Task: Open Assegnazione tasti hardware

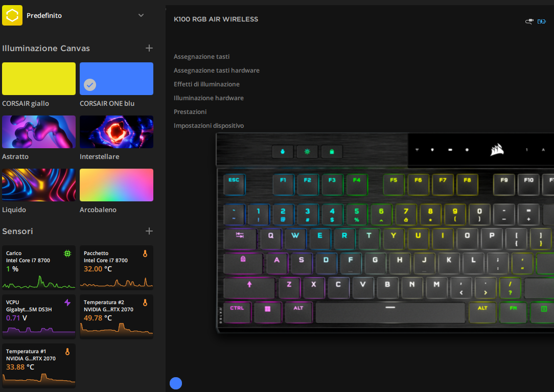Action: point(217,71)
